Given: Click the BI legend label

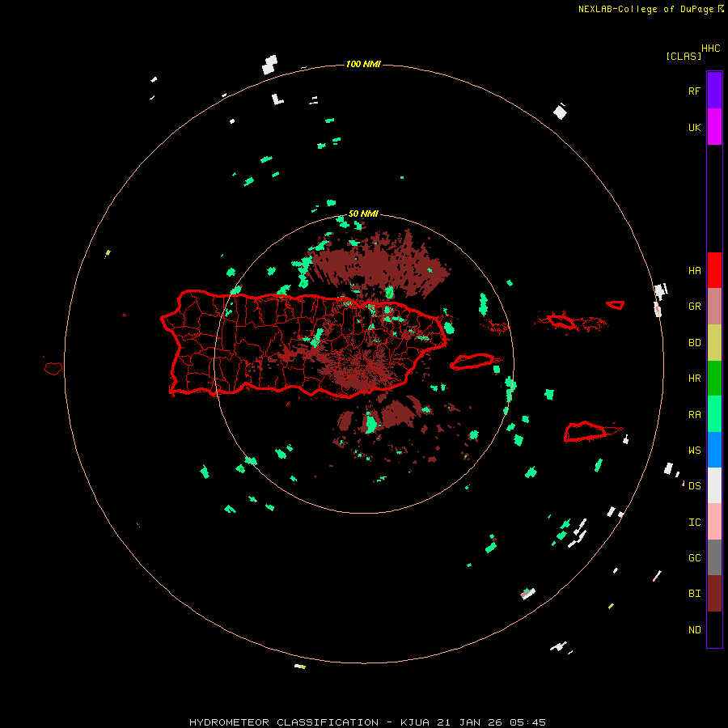Looking at the screenshot, I should point(694,594).
